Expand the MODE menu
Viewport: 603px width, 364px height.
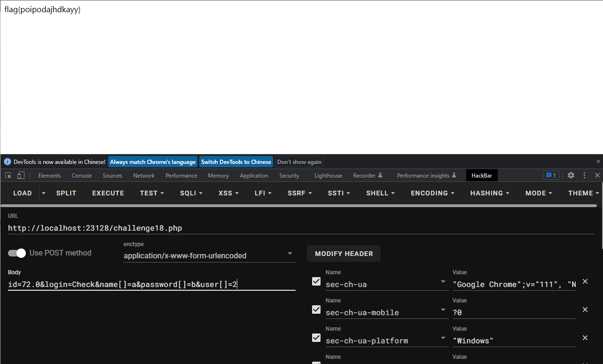(539, 193)
